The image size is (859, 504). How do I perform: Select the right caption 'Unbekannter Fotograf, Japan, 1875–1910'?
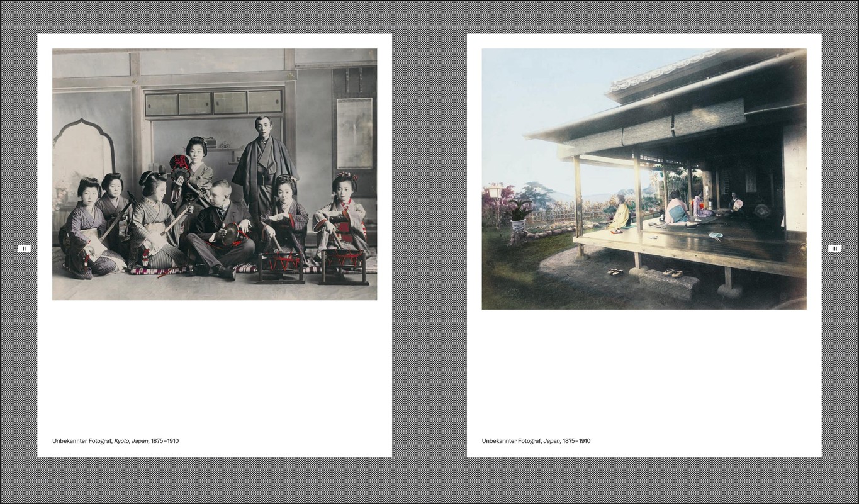point(536,441)
